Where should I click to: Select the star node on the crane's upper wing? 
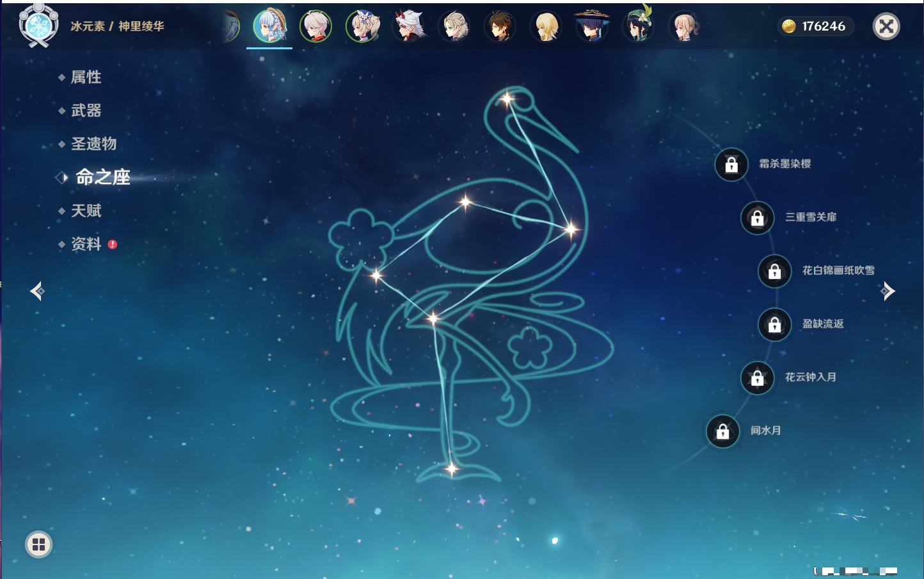[465, 202]
